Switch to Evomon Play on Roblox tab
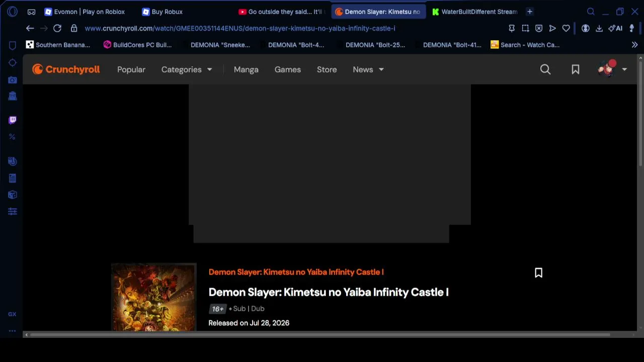This screenshot has height=362, width=644. (85, 12)
